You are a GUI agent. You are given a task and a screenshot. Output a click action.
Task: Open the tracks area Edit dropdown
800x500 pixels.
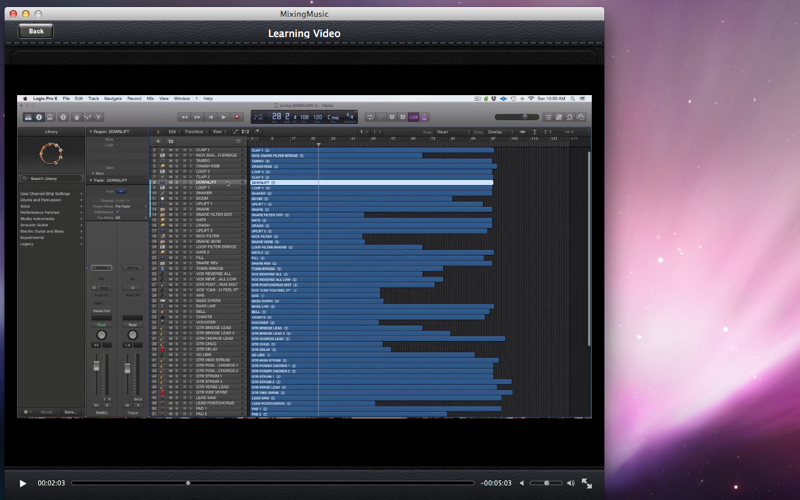point(173,132)
